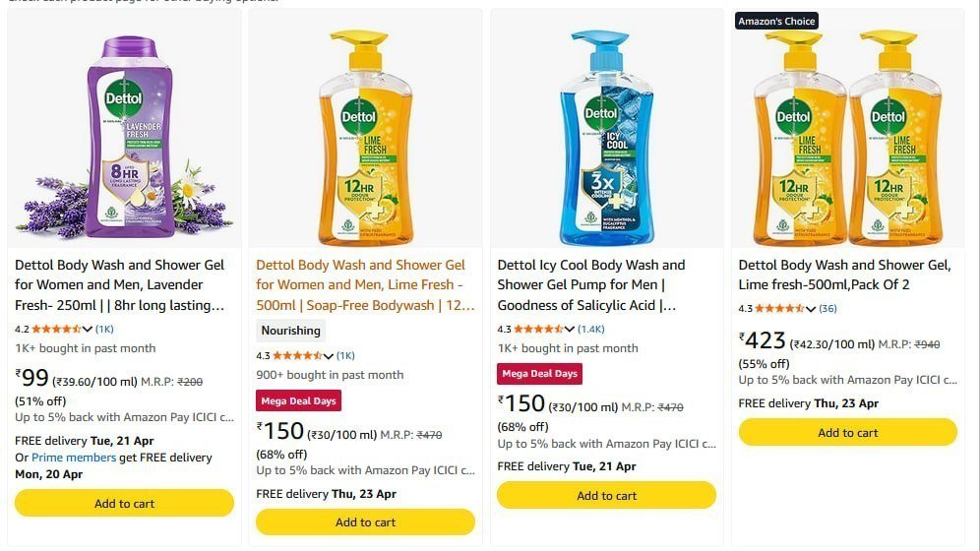
Task: Open Dettol Lime Fresh 500ml Soap-Free title link
Action: point(361,284)
